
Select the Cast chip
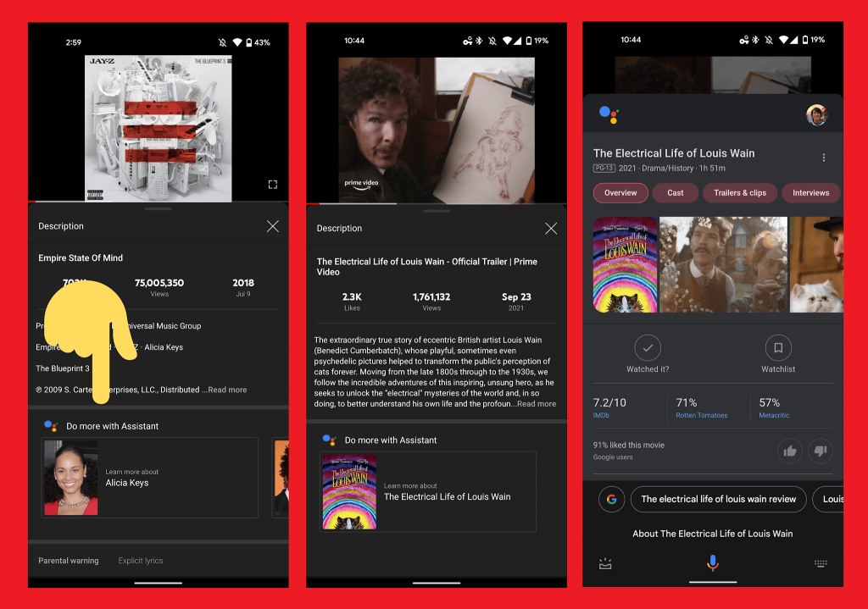point(676,193)
